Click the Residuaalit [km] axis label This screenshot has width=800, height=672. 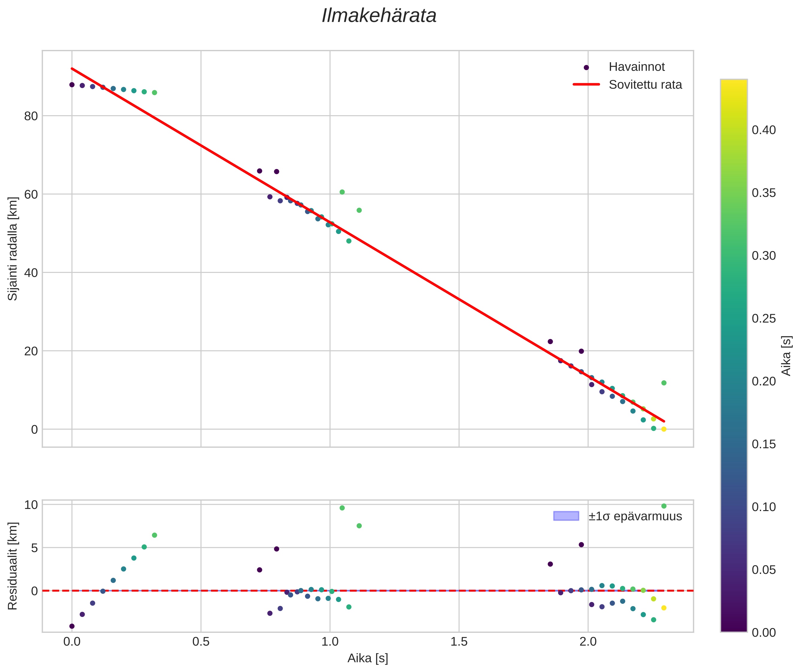(x=13, y=566)
